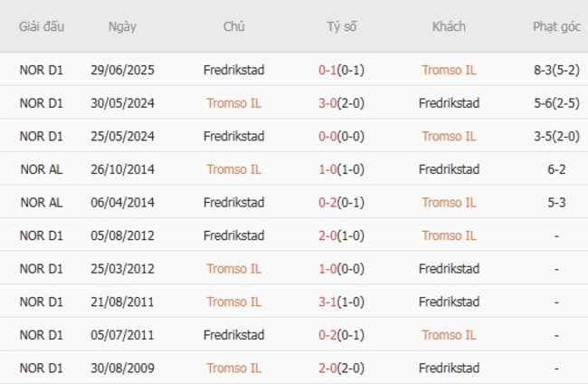Open Tromso IL link in 29/06/2025 row
Screen dimensions: 588x384
(x=449, y=70)
